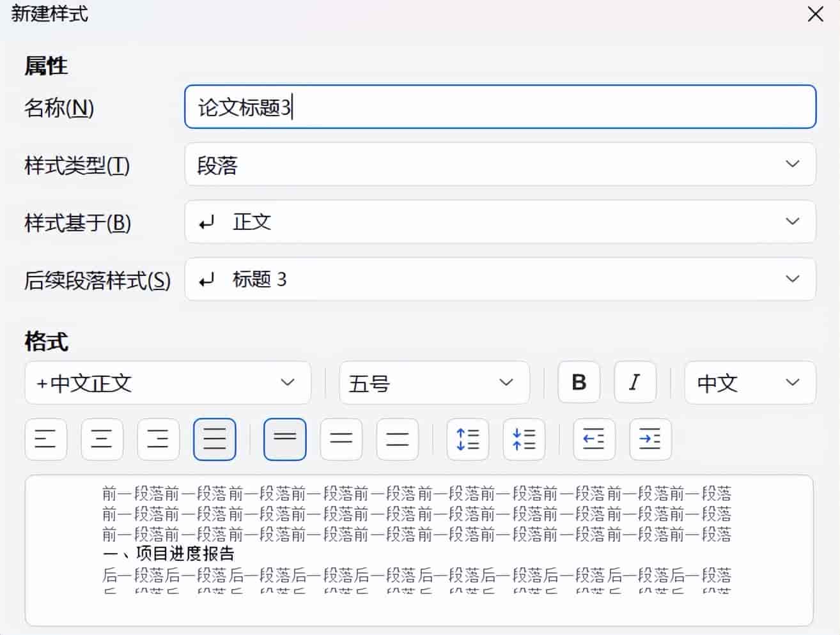This screenshot has width=840, height=635.
Task: Open font dropdown showing +中文正文
Action: click(x=168, y=383)
